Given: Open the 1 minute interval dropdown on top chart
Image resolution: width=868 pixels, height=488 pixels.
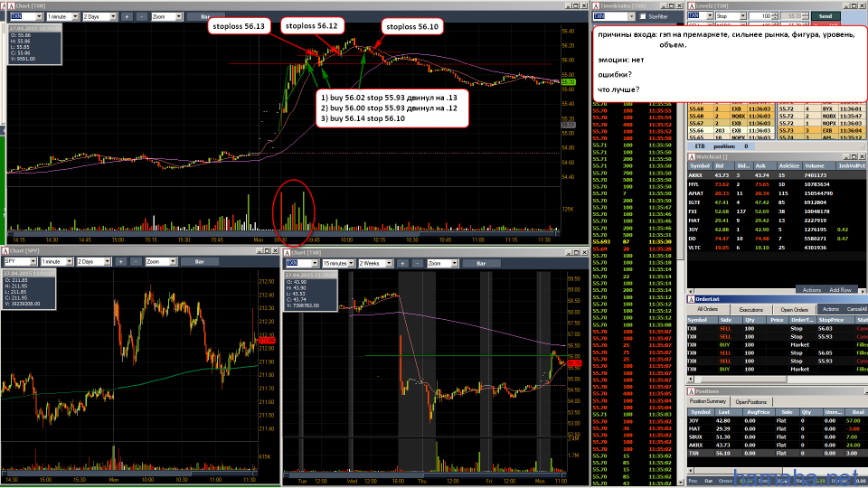Looking at the screenshot, I should (75, 16).
